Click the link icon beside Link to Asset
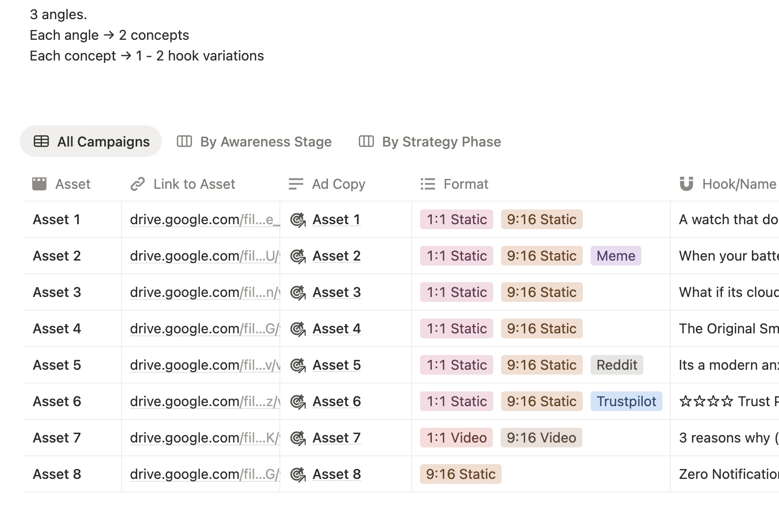The image size is (779, 532). [138, 184]
